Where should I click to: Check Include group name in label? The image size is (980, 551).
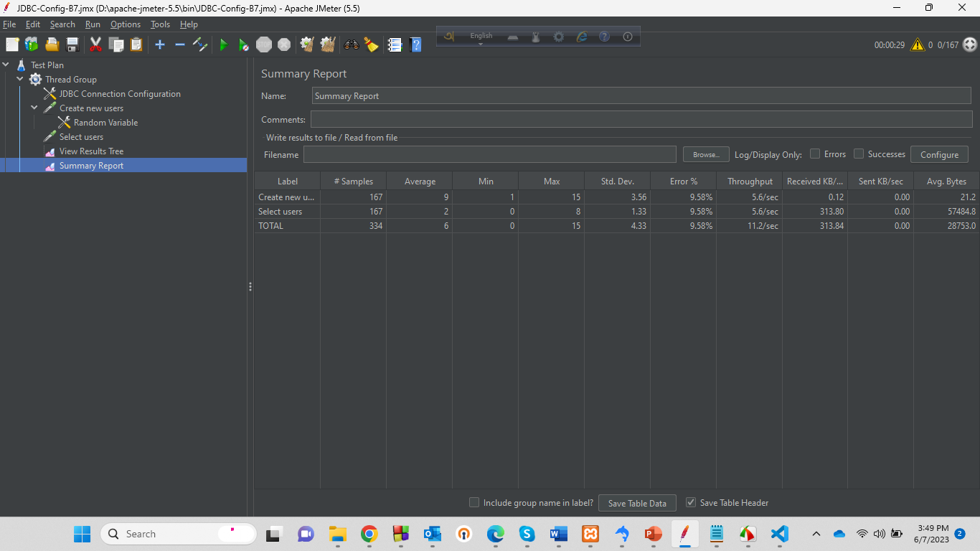474,502
